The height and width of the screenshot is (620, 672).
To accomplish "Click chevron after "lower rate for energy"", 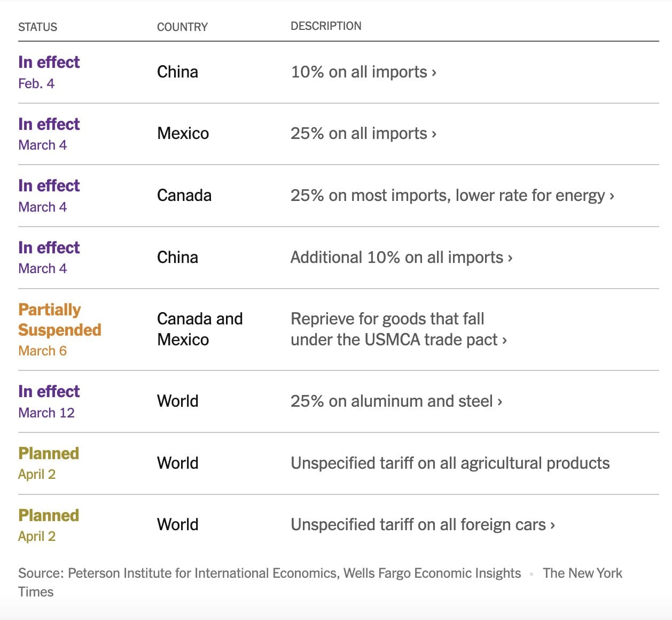I will [612, 196].
